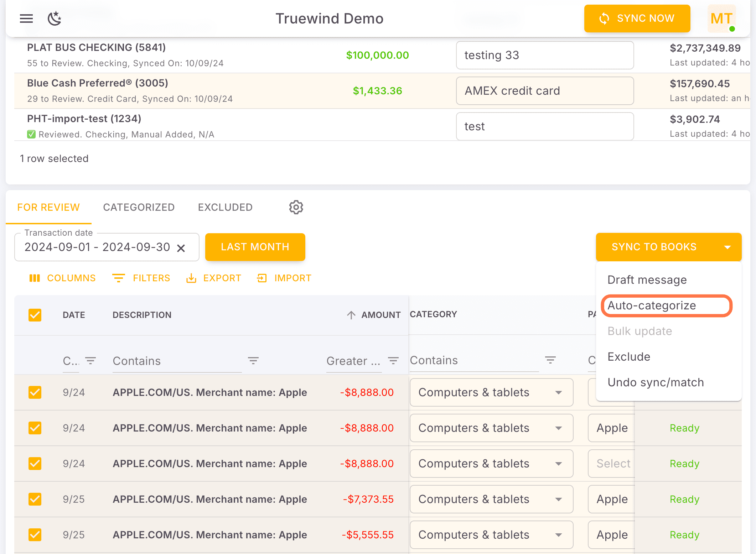Open the FILTERS panel

click(x=141, y=278)
